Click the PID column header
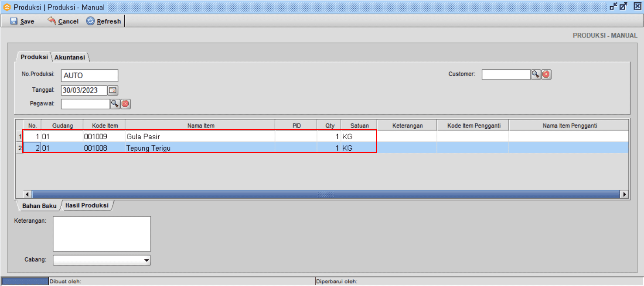Screen dimensions: 644x286 tap(296, 125)
